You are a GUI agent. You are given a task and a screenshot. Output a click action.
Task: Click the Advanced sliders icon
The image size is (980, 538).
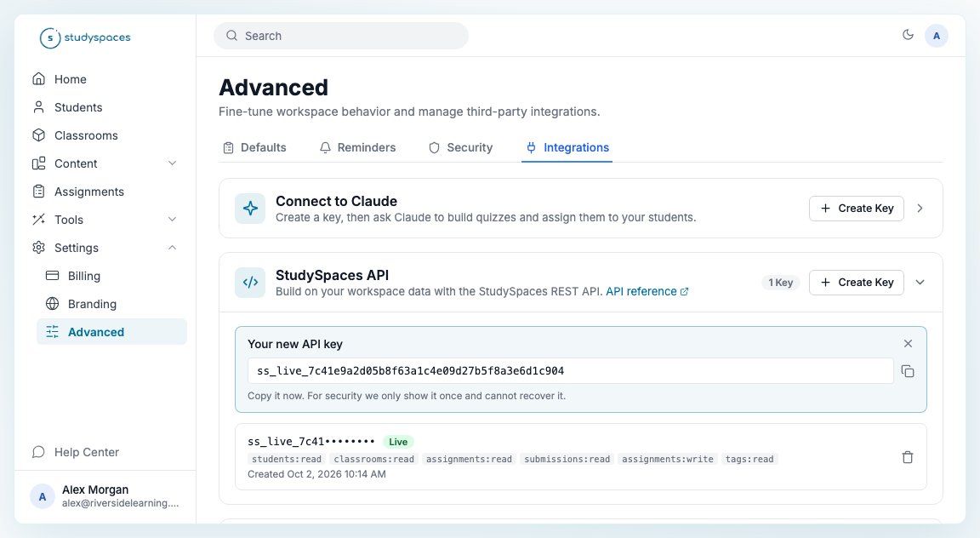pos(53,332)
